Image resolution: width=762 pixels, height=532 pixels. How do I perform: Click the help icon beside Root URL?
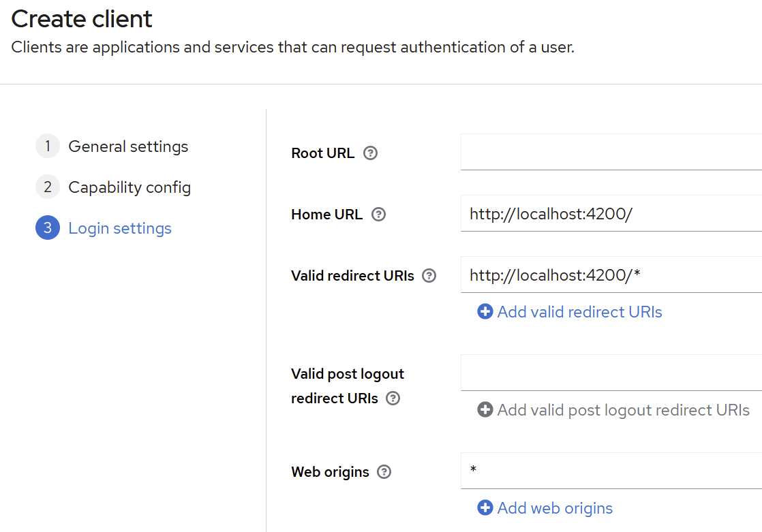tap(370, 153)
